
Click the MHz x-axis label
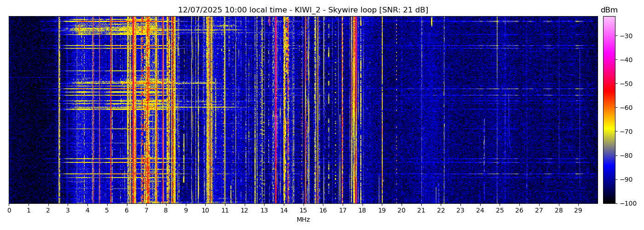pyautogui.click(x=303, y=220)
